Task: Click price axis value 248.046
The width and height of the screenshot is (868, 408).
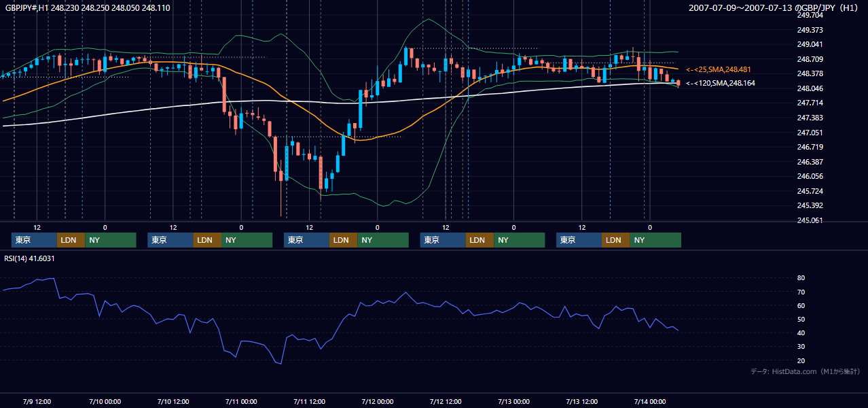Action: (810, 88)
